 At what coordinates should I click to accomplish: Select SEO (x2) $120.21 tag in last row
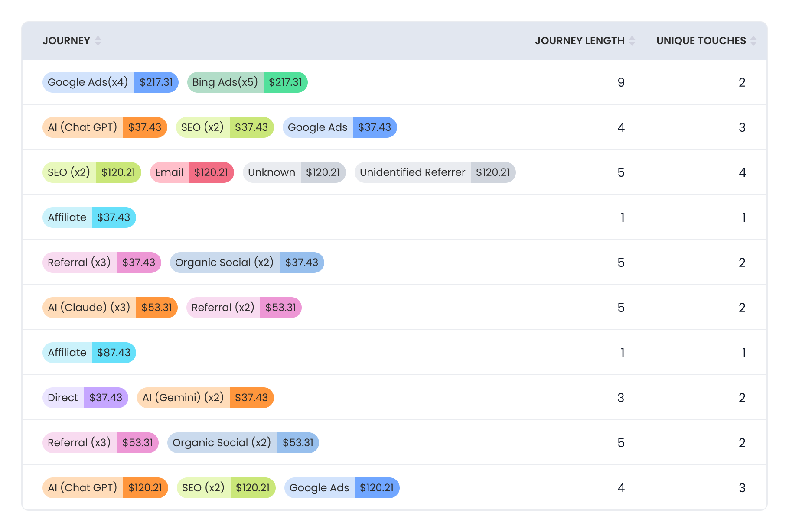click(x=226, y=488)
